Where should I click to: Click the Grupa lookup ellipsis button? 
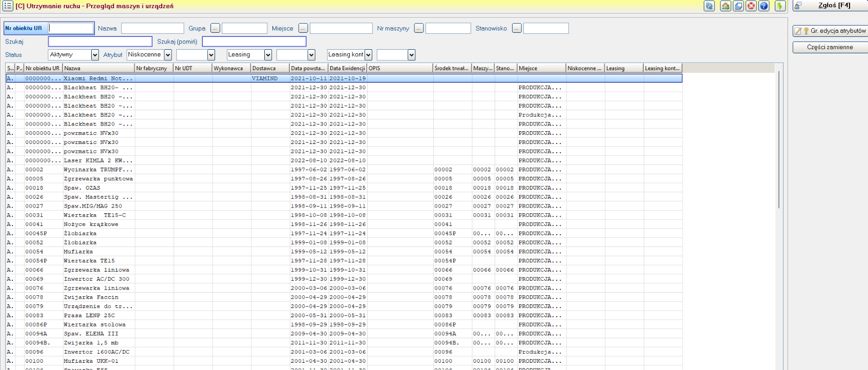click(x=215, y=28)
